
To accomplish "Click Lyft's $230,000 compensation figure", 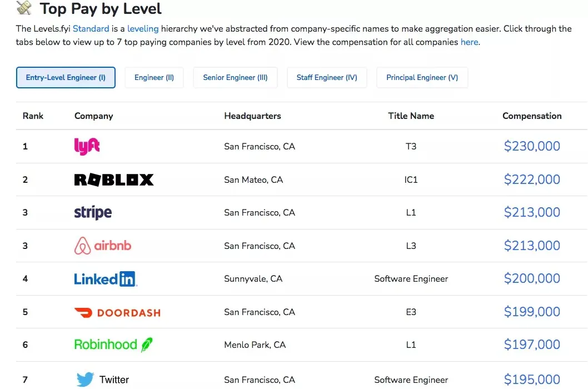I will click(x=532, y=146).
